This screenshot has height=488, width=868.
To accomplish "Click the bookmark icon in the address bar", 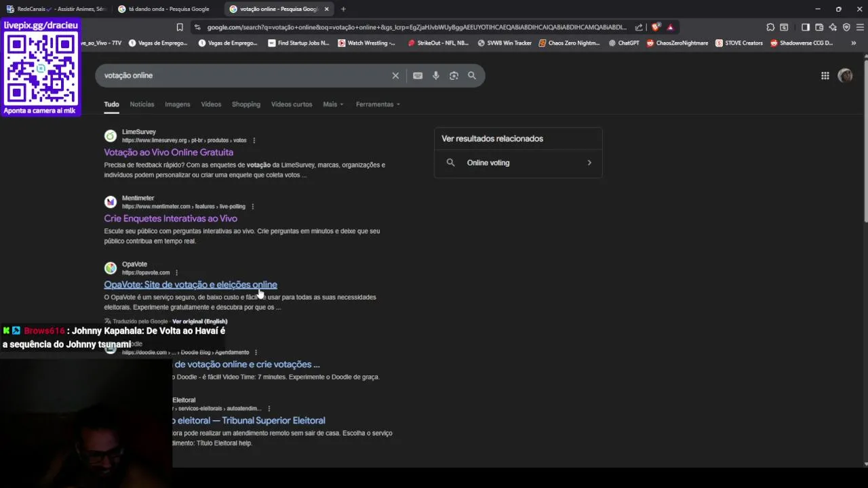I will pos(180,27).
